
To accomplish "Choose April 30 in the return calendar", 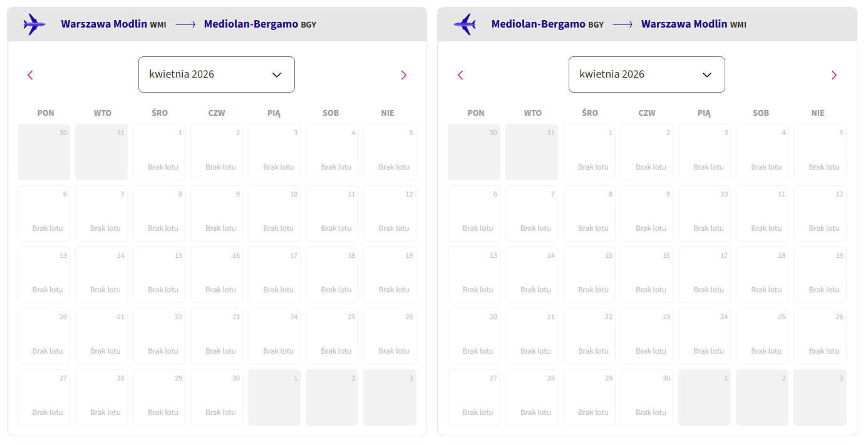I will click(647, 397).
